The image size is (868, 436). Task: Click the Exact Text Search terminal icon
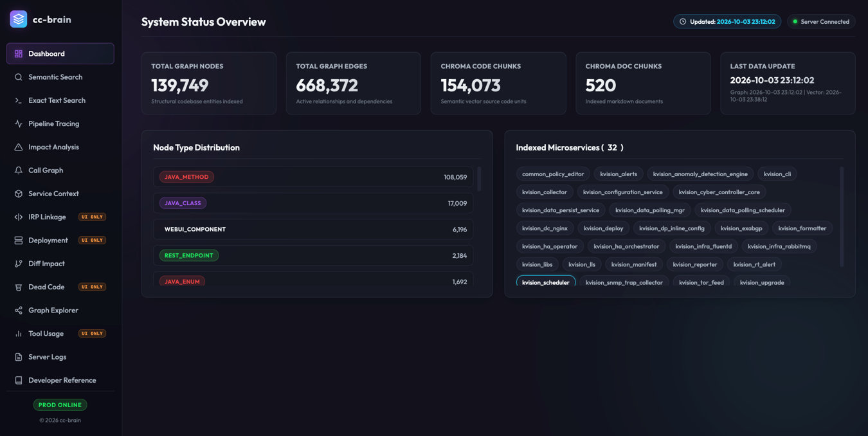coord(19,100)
